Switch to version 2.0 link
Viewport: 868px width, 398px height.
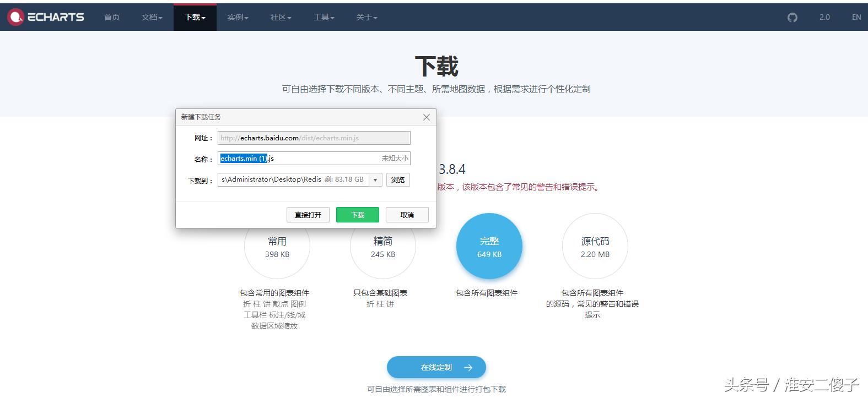click(824, 17)
